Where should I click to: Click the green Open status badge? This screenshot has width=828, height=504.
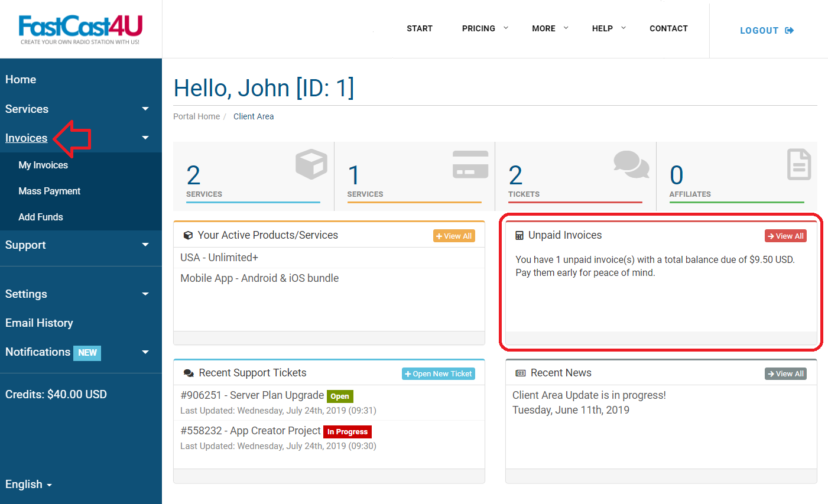click(340, 396)
